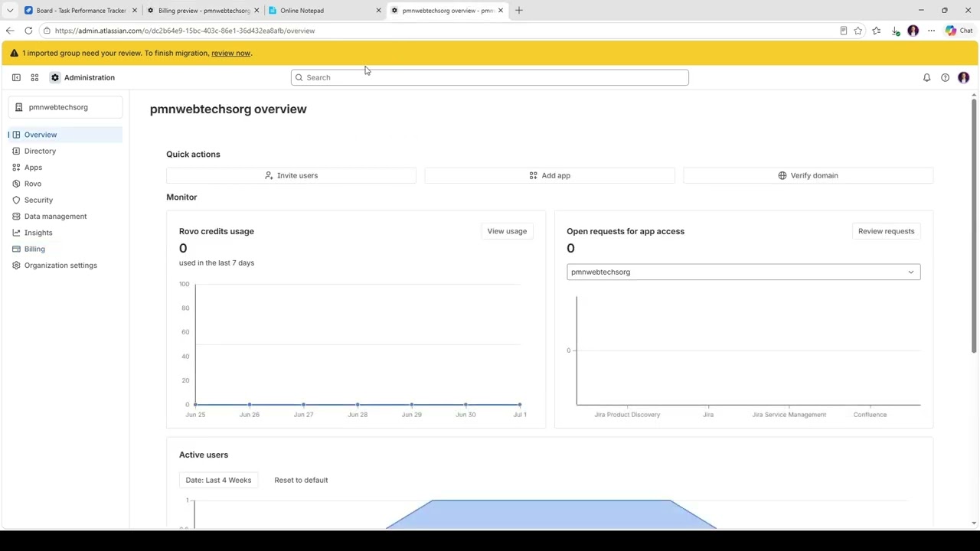Screen dimensions: 980x551
Task: Open Data management in the sidebar
Action: coord(65,217)
